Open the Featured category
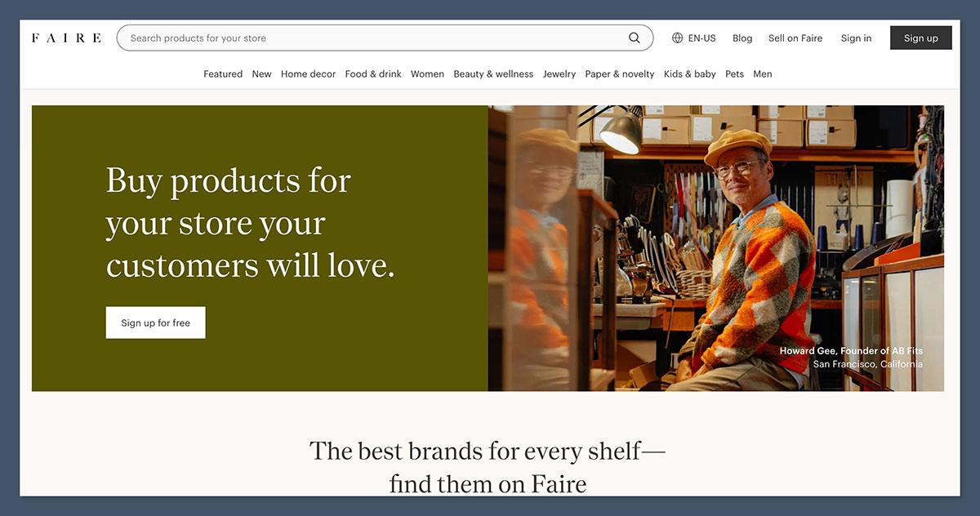The image size is (980, 516). pyautogui.click(x=223, y=74)
